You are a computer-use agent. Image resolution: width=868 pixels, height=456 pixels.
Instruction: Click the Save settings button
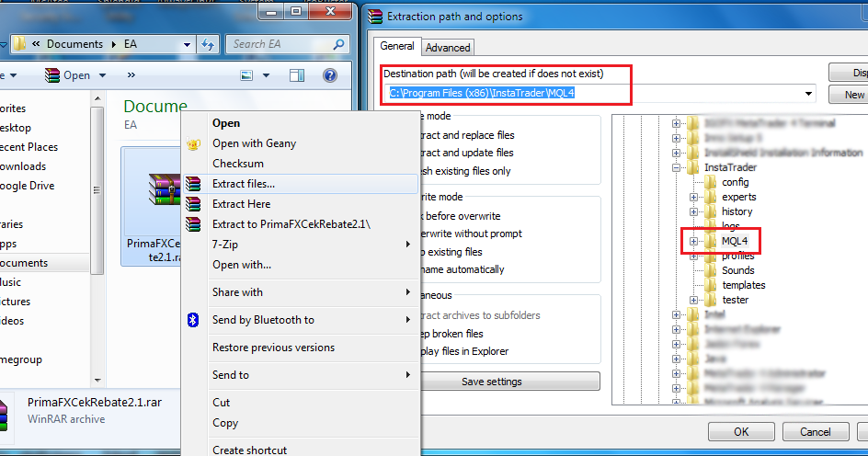point(509,382)
